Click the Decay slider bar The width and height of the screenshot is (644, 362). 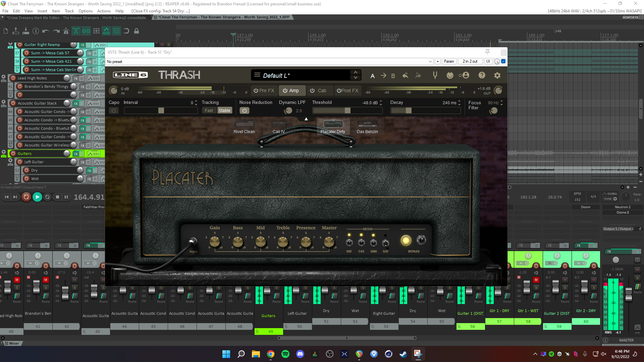[x=426, y=111]
